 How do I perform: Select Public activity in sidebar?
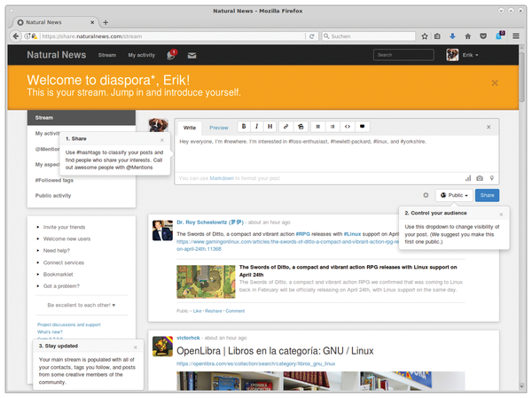53,195
